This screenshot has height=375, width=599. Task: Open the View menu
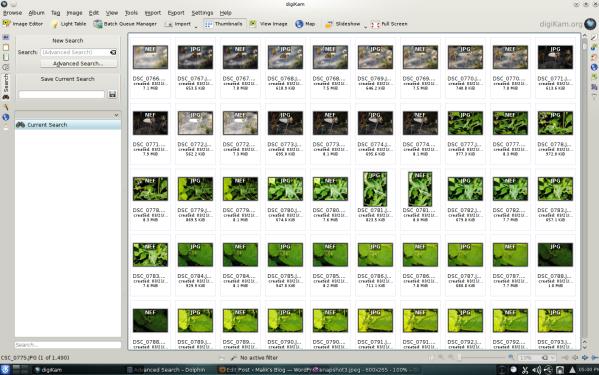coord(112,13)
